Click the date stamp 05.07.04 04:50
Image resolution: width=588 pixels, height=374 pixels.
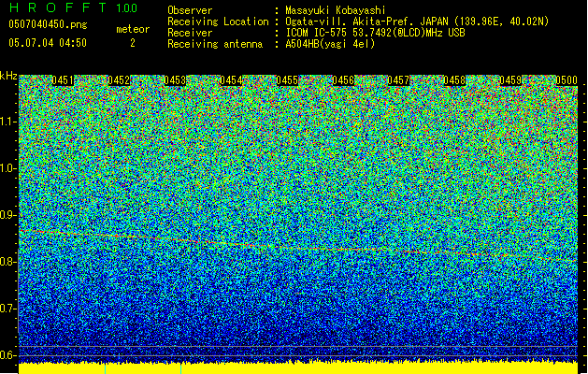(48, 43)
